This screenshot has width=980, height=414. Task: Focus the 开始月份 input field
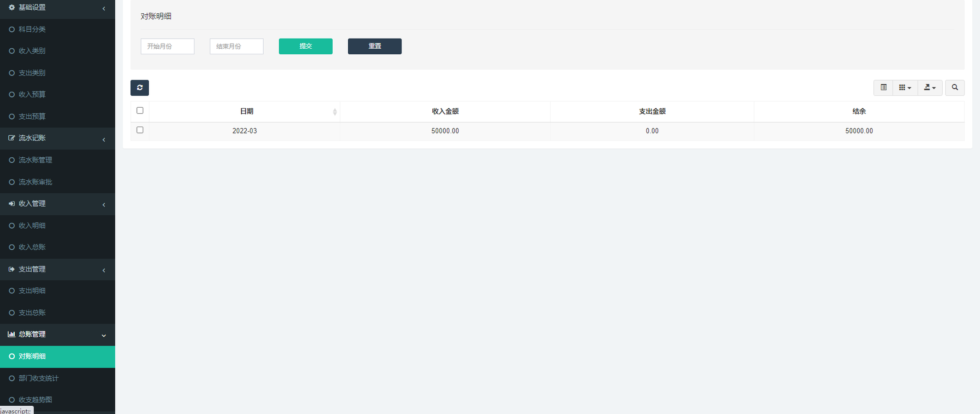[x=167, y=46]
